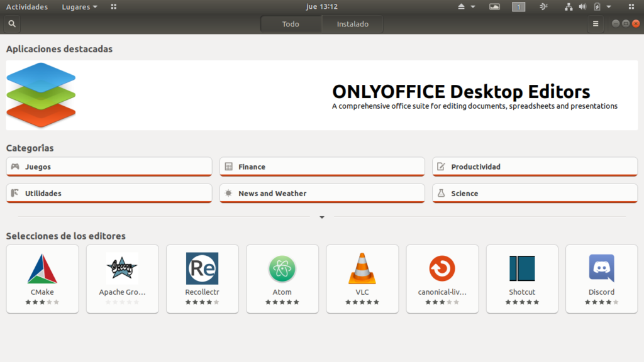The height and width of the screenshot is (362, 644).
Task: Click the News and Weather sun icon
Action: click(229, 193)
